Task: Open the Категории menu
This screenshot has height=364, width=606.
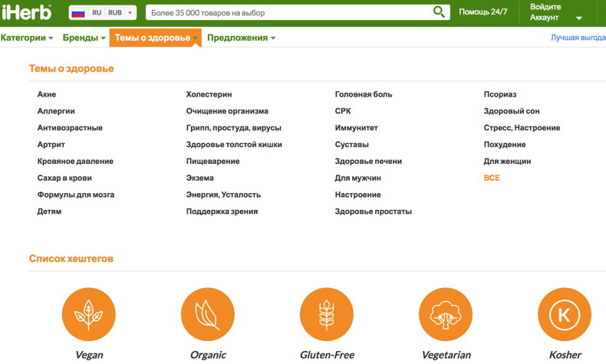Action: pyautogui.click(x=27, y=38)
